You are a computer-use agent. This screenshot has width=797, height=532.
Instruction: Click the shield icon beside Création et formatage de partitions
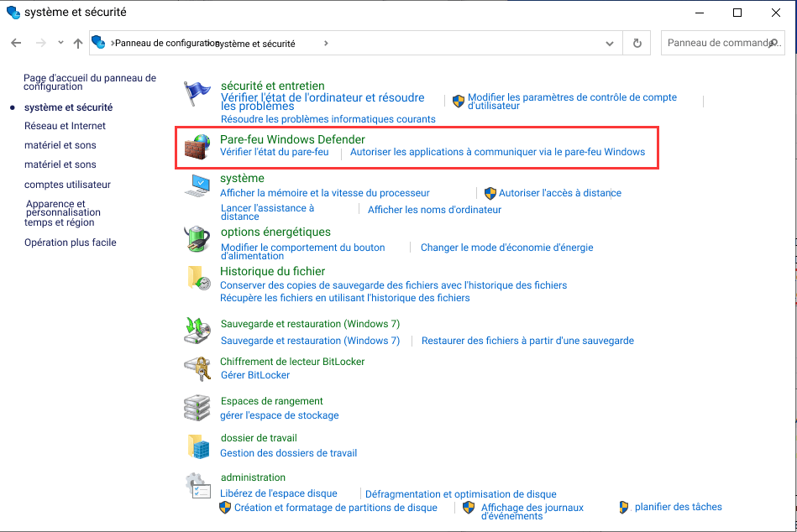225,508
